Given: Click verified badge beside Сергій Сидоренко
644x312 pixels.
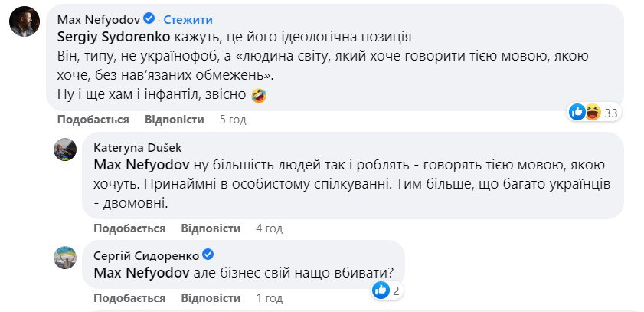Looking at the screenshot, I should [207, 255].
